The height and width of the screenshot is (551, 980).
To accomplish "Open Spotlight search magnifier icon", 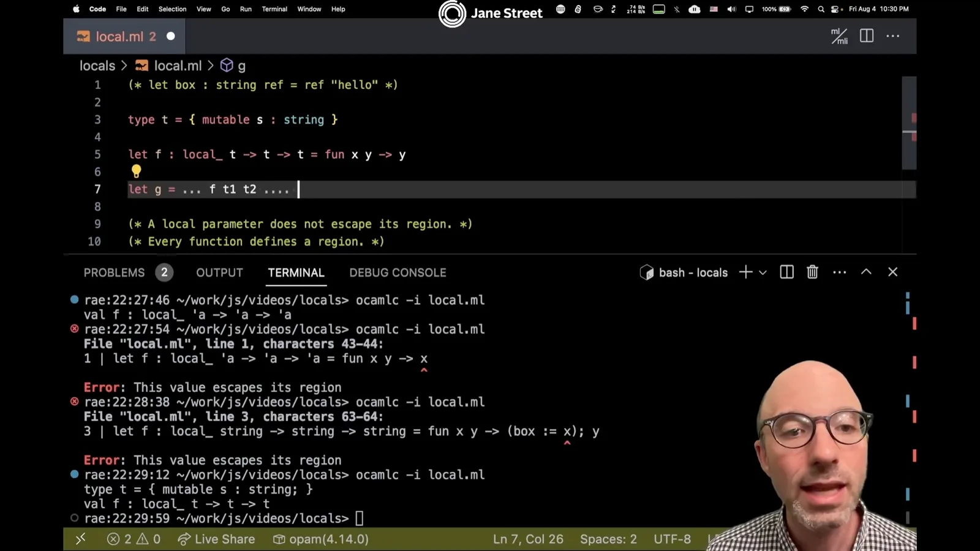I will (x=821, y=9).
